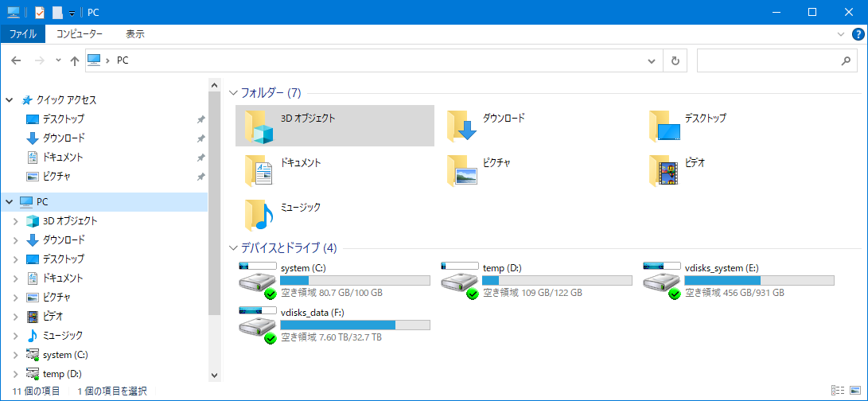Collapse the フォルダー (7) group
This screenshot has height=401, width=868.
click(x=233, y=92)
